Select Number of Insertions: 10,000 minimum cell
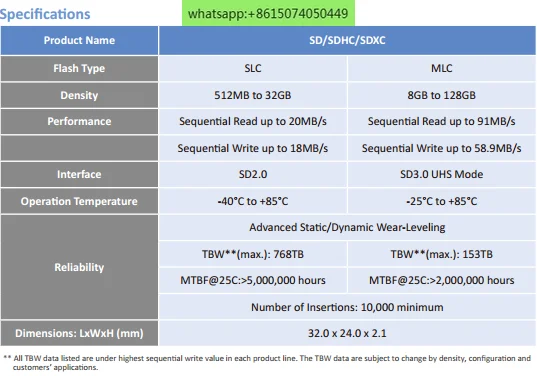 pos(347,307)
